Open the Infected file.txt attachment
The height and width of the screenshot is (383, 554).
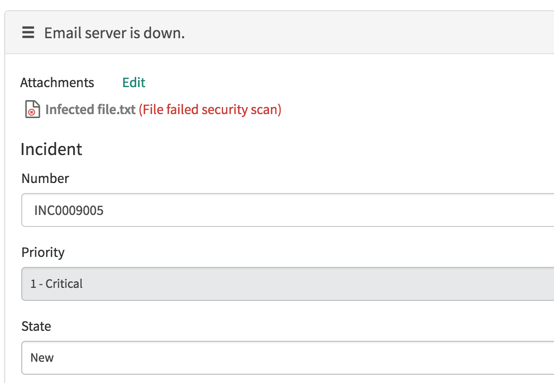click(90, 110)
